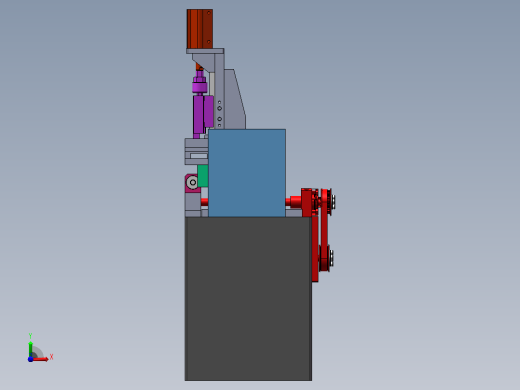Screen dimensions: 520x390
Task: Select the tall purple block
Action: pyautogui.click(x=203, y=114)
